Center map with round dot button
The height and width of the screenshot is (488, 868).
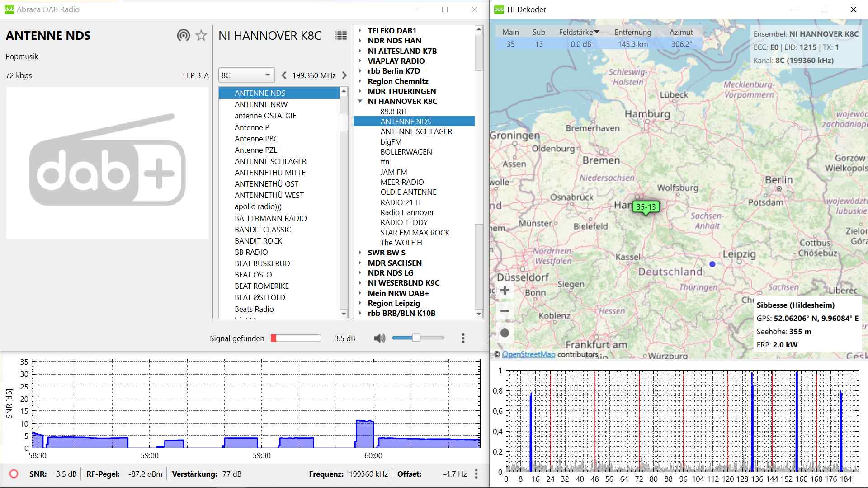tap(505, 333)
